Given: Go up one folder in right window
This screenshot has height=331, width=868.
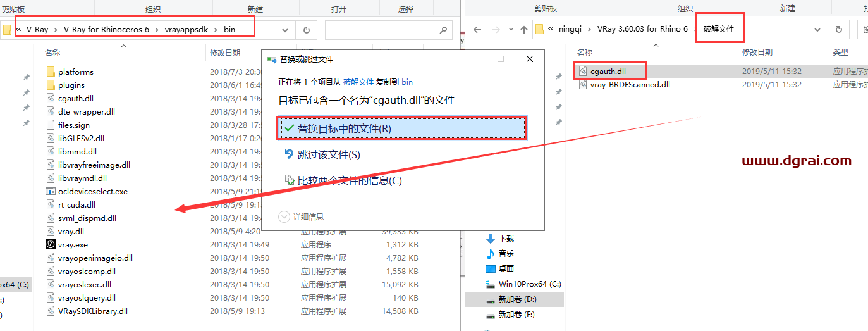Looking at the screenshot, I should pyautogui.click(x=524, y=30).
